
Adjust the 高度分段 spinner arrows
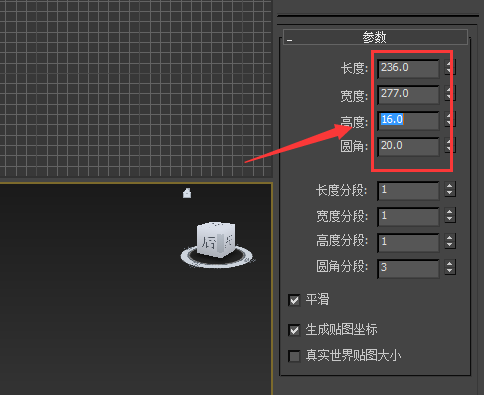pos(450,241)
